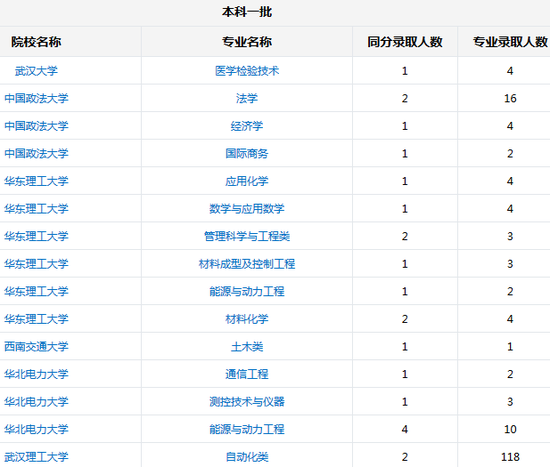Viewport: 550px width, 467px height.
Task: Select 专业录取人数 value 3 in 材料成型及控制工程 row
Action: (x=510, y=264)
